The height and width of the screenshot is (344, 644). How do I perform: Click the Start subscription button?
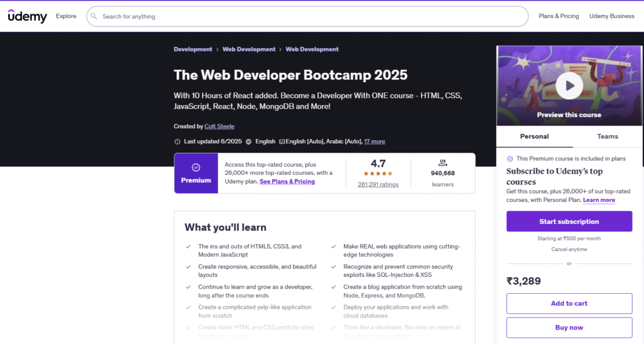[569, 221]
